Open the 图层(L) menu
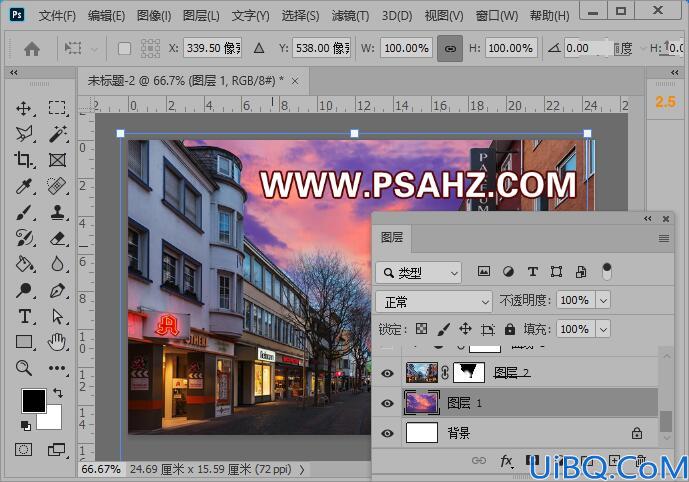Image resolution: width=689 pixels, height=482 pixels. tap(201, 16)
